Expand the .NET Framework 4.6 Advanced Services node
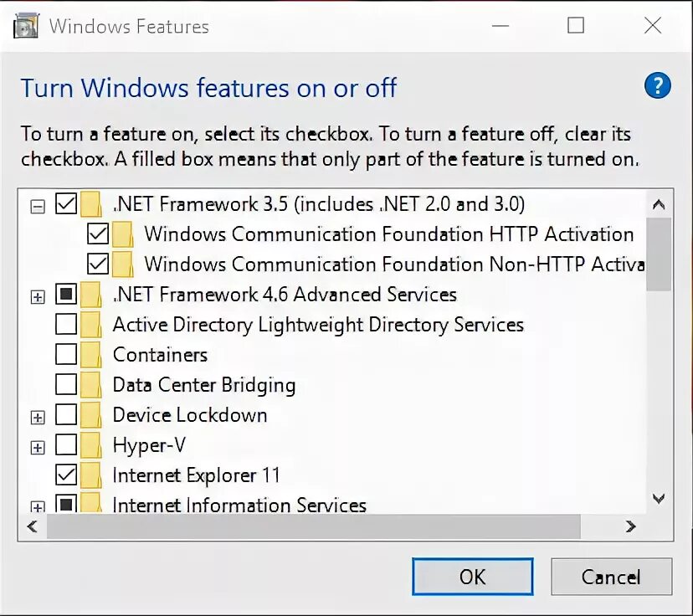The width and height of the screenshot is (693, 616). [37, 295]
